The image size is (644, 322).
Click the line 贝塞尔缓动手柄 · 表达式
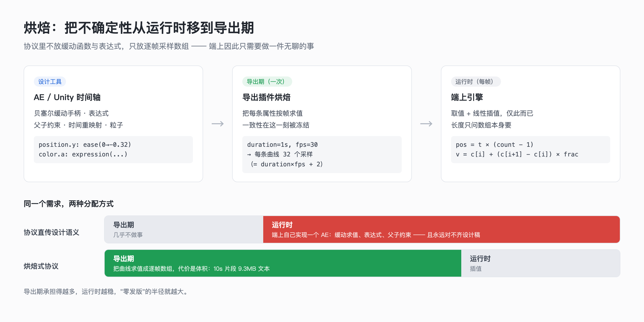[71, 113]
